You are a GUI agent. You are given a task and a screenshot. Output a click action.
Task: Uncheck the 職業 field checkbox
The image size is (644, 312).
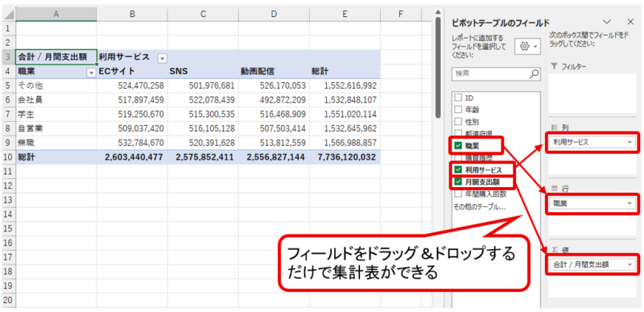point(458,145)
